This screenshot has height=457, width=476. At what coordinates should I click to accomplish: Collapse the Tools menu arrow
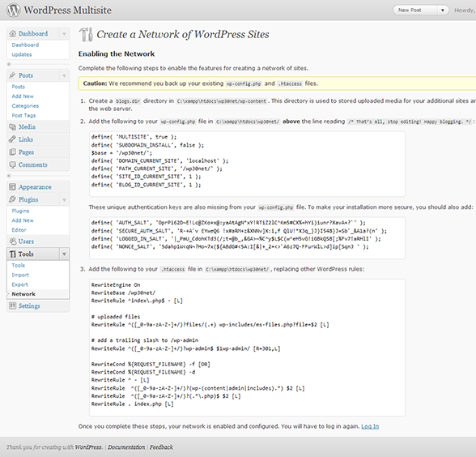tap(64, 254)
